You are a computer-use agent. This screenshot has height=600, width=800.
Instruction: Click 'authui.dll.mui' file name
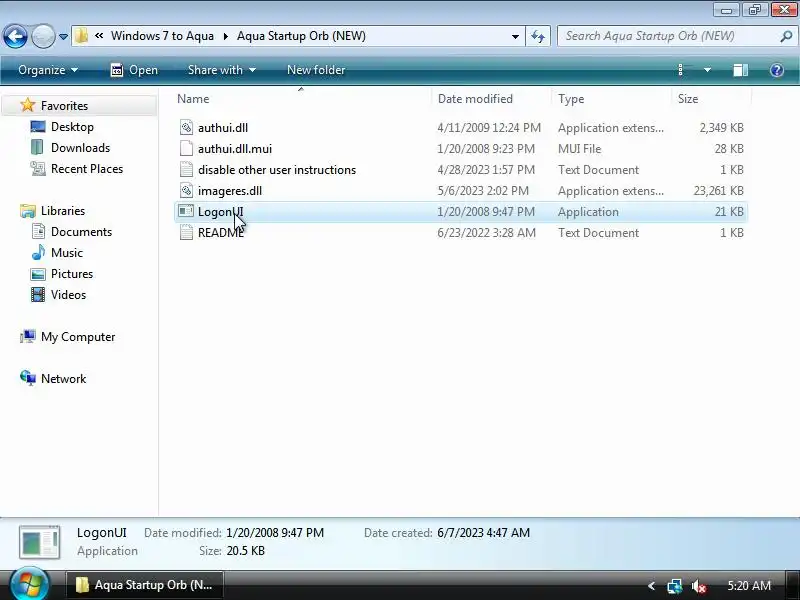pos(235,148)
